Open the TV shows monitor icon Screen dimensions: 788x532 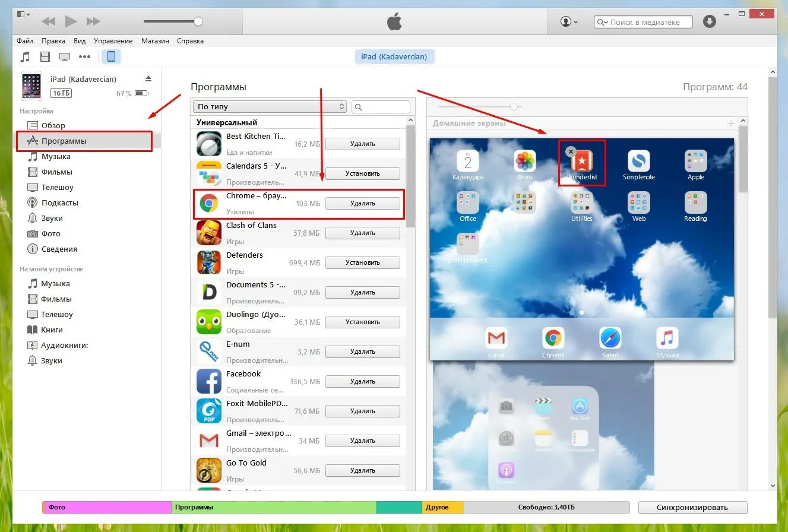tap(65, 57)
